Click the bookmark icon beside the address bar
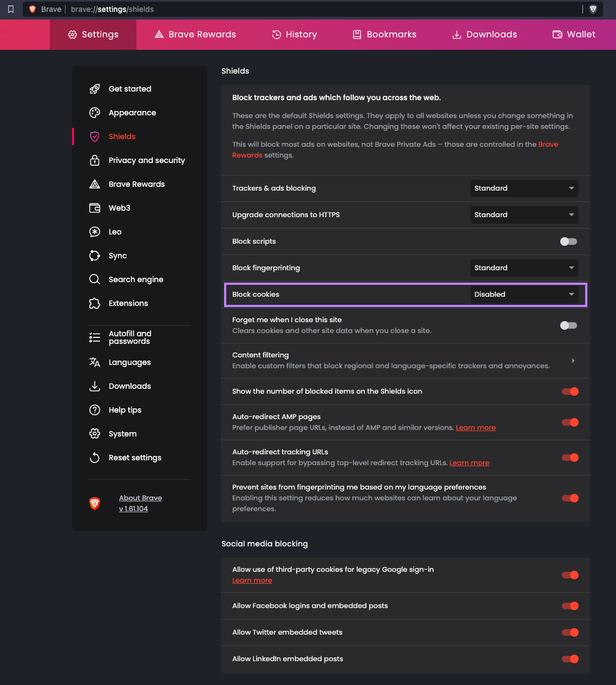Viewport: 616px width, 685px height. pos(11,9)
